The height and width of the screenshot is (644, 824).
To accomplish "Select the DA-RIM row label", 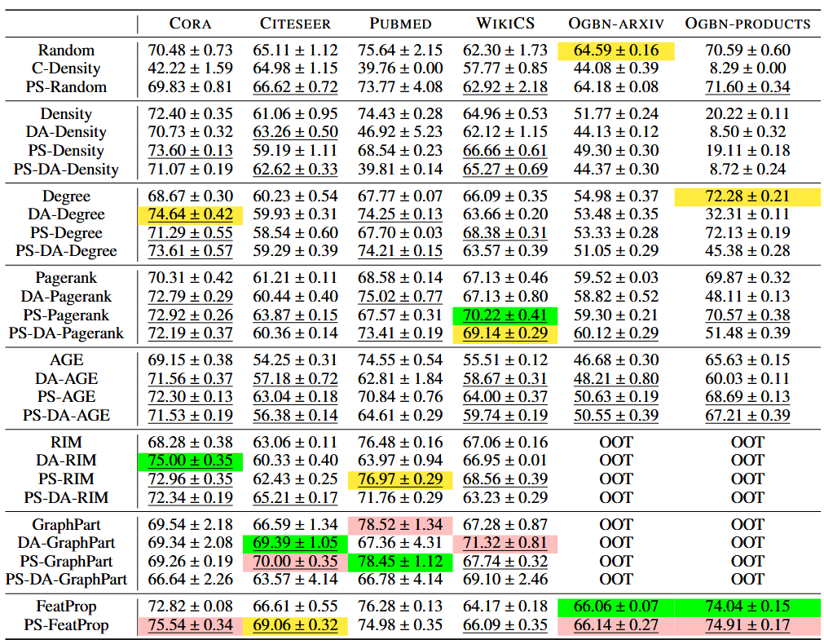I will coord(66,461).
